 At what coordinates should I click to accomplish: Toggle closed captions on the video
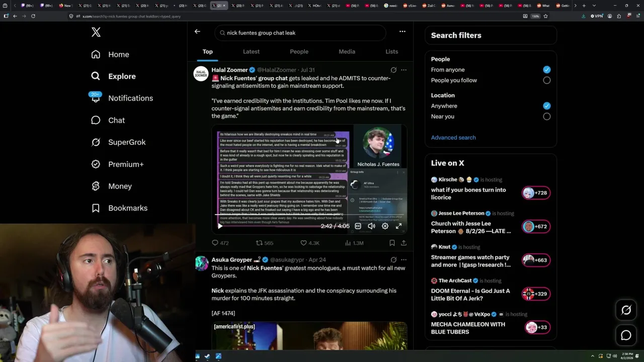[x=358, y=226]
